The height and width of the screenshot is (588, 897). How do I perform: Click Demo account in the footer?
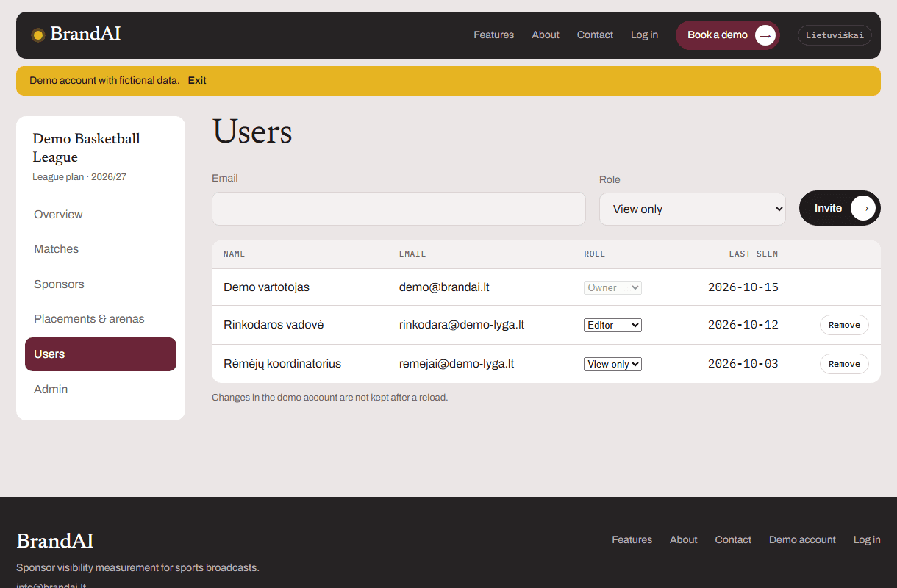802,540
